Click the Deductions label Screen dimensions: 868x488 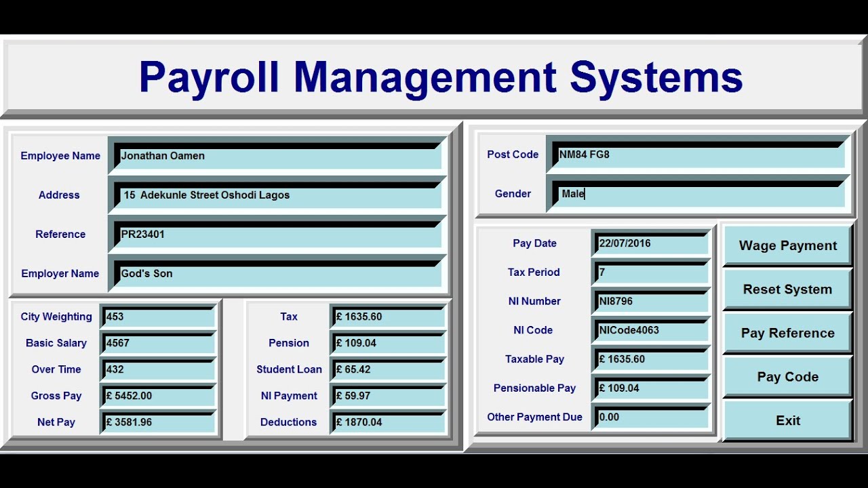[x=289, y=422]
